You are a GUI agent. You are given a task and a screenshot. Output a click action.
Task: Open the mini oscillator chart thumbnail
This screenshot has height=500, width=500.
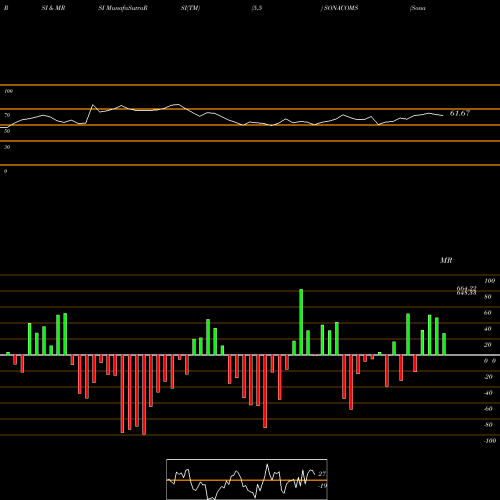point(247,479)
